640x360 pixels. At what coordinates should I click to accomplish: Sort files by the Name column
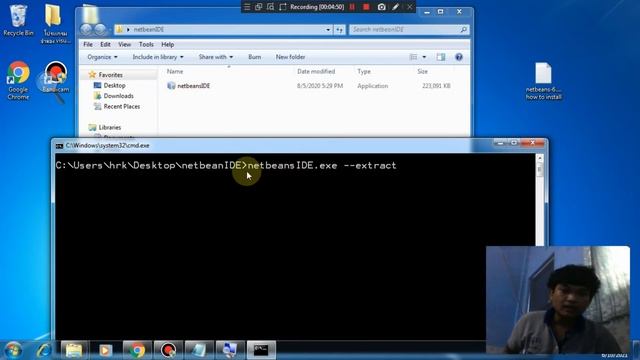(175, 71)
